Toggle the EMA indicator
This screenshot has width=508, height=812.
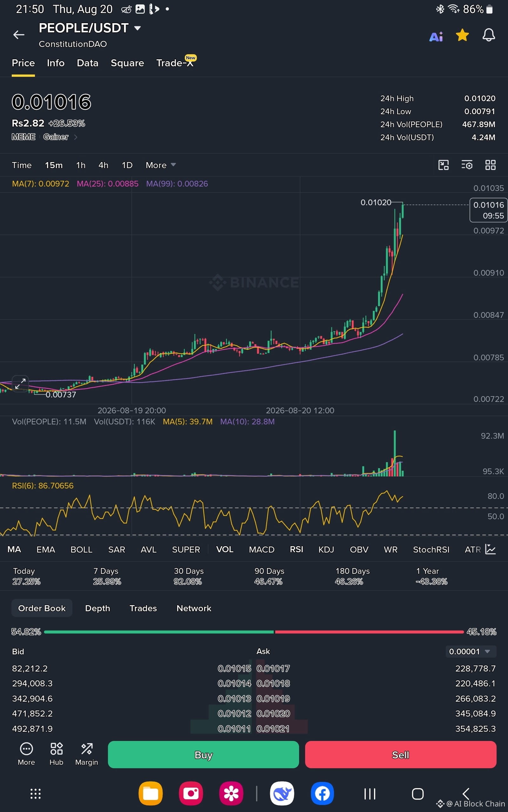click(x=46, y=549)
